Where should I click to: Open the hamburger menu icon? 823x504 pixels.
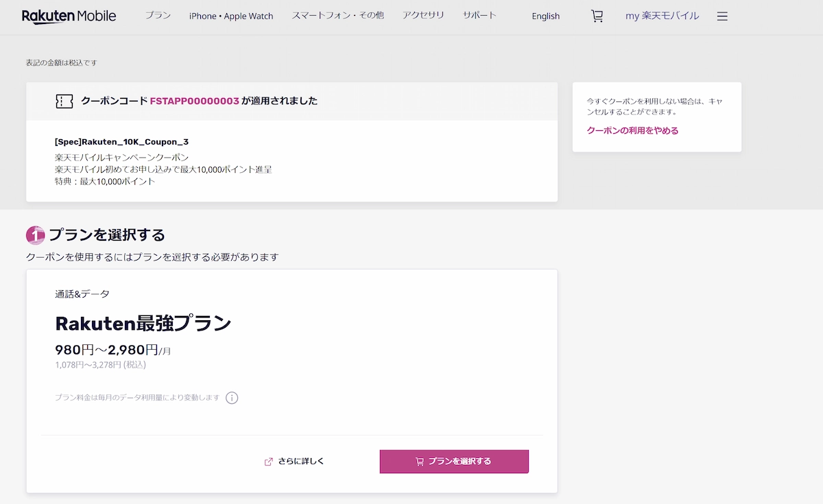722,16
